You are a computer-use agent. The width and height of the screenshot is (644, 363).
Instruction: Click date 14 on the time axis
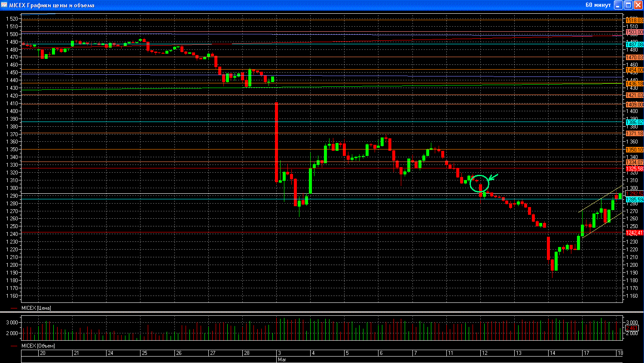tap(552, 353)
